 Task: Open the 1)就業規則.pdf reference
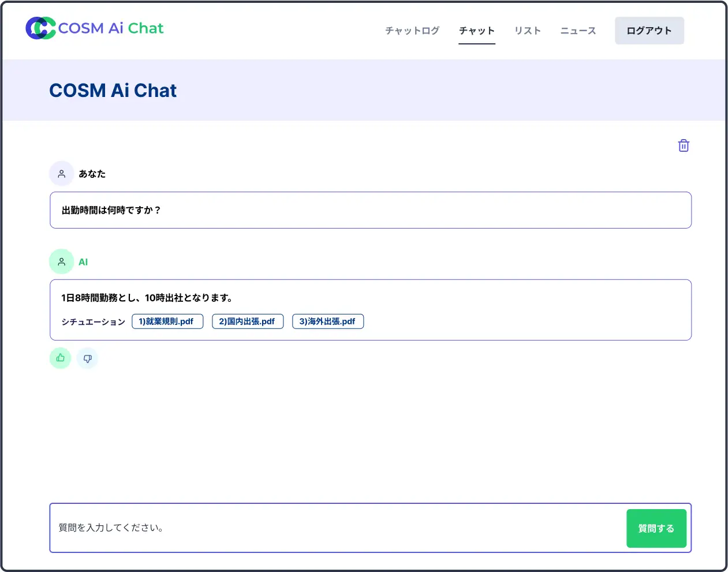click(167, 321)
